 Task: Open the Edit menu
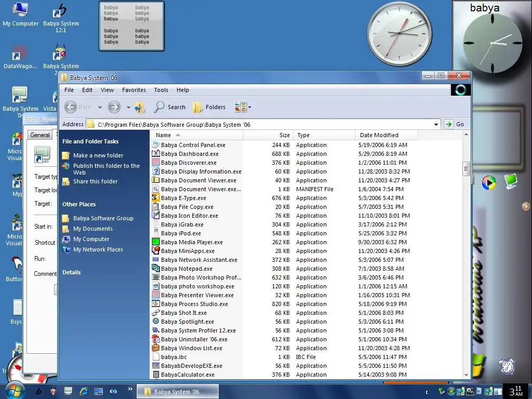click(87, 90)
